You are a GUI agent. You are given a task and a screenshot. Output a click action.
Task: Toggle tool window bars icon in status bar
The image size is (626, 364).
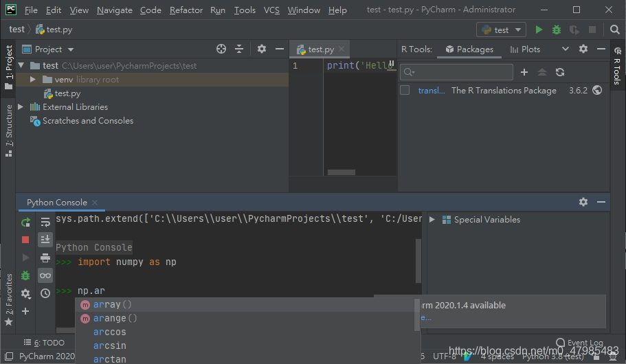coord(9,356)
